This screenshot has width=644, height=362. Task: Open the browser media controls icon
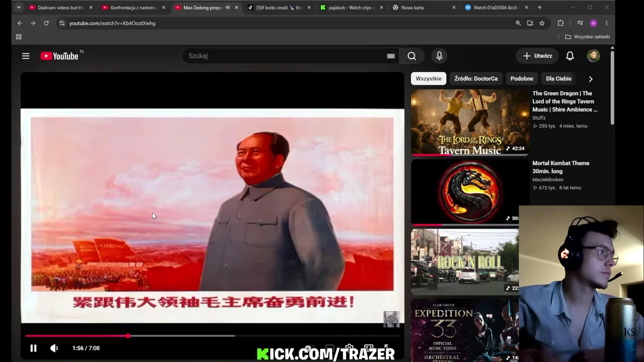click(x=580, y=23)
